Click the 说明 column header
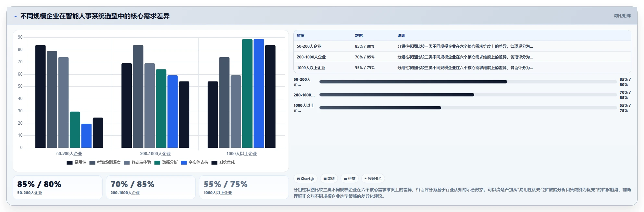The image size is (644, 212). [401, 36]
